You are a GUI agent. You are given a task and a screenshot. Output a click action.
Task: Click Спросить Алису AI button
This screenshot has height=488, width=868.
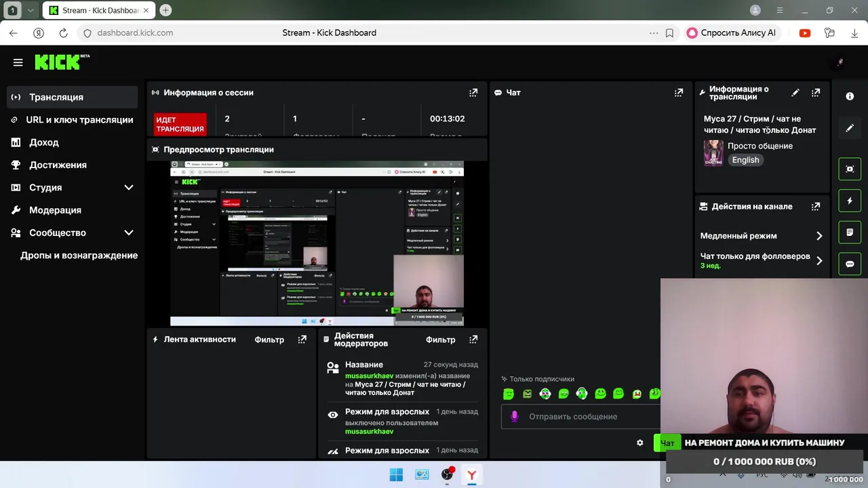tap(731, 33)
